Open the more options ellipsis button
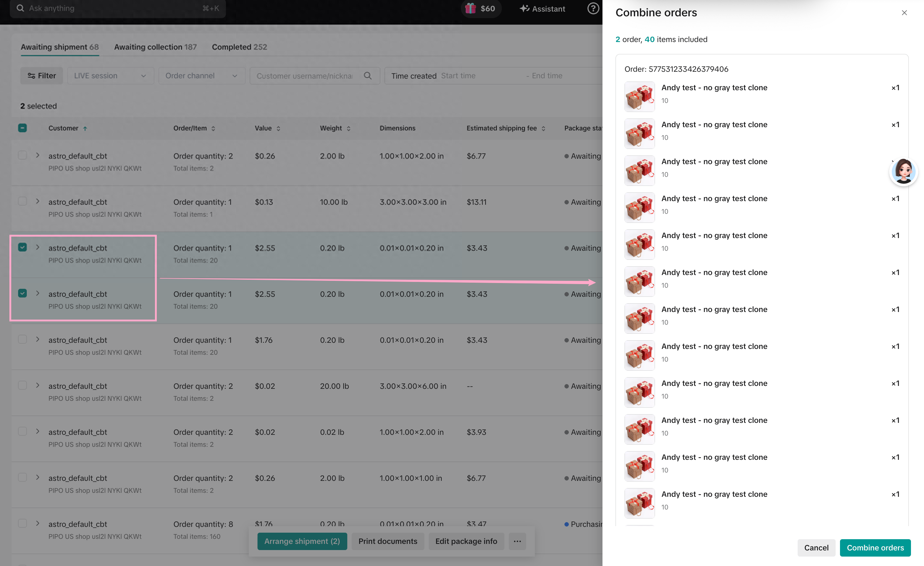 click(x=517, y=541)
